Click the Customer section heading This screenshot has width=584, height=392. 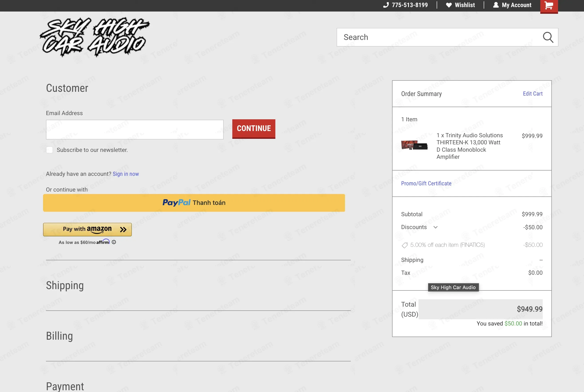(67, 88)
